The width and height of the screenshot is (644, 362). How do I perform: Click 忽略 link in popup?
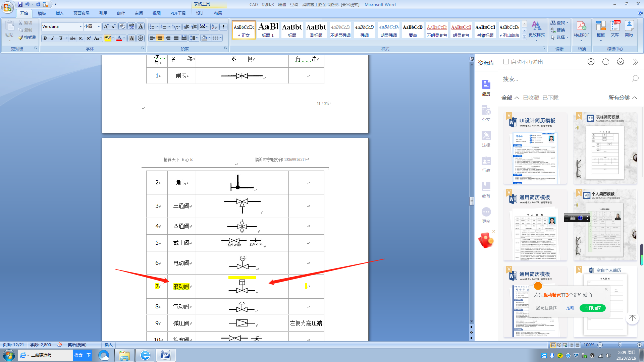(x=570, y=308)
